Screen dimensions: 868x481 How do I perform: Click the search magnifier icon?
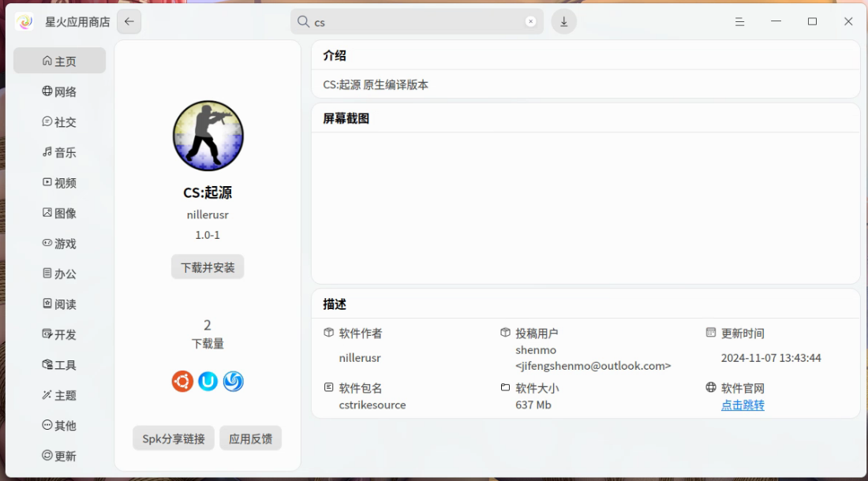pos(303,21)
